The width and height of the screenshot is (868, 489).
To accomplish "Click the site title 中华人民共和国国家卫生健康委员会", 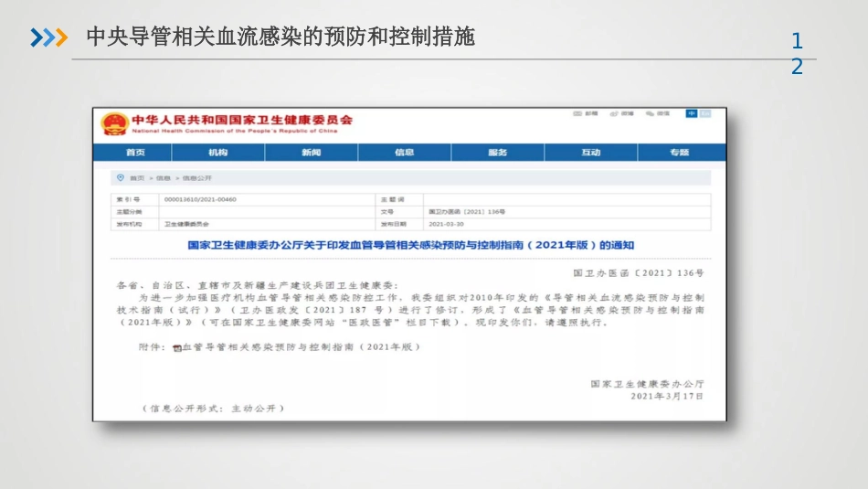I will tap(242, 120).
